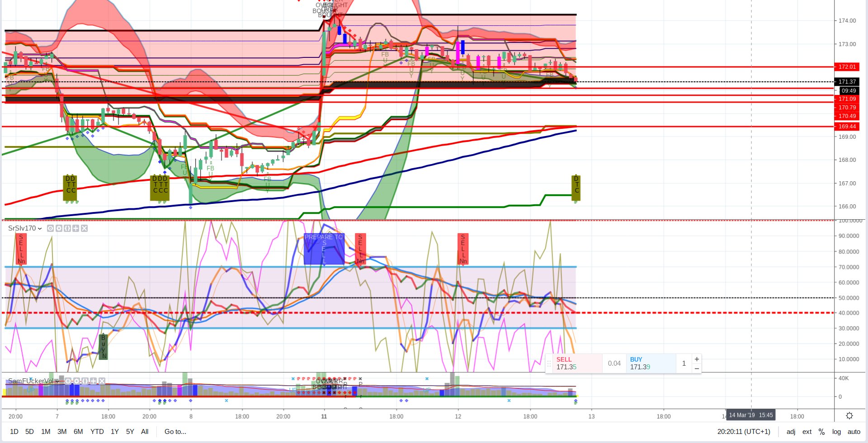Edit the order quantity field showing 1
This screenshot has width=868, height=443.
(684, 363)
